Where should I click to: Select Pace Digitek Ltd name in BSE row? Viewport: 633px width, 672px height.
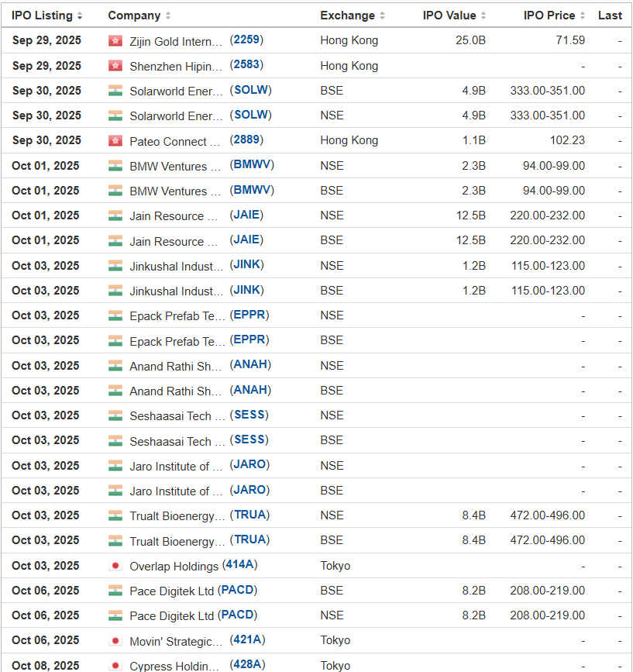click(171, 591)
